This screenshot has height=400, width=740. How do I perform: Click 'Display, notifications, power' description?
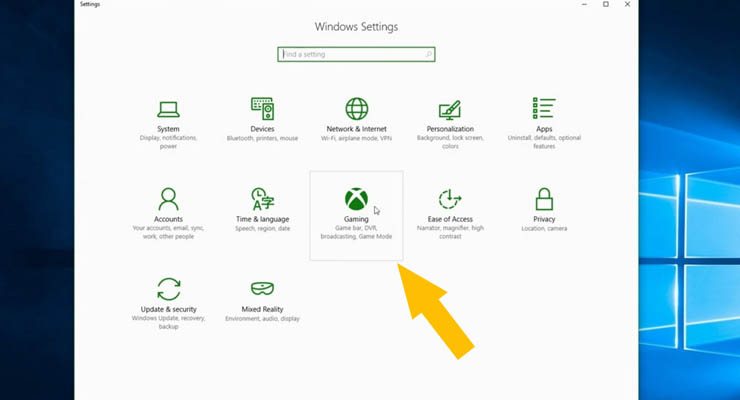click(x=168, y=142)
